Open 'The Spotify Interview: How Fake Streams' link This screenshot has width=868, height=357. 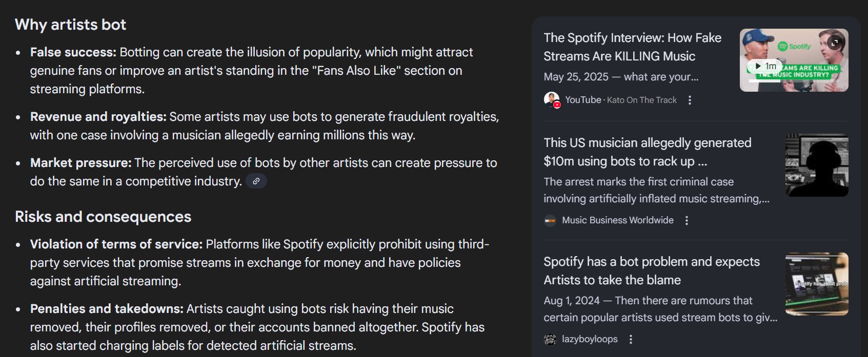pos(632,47)
